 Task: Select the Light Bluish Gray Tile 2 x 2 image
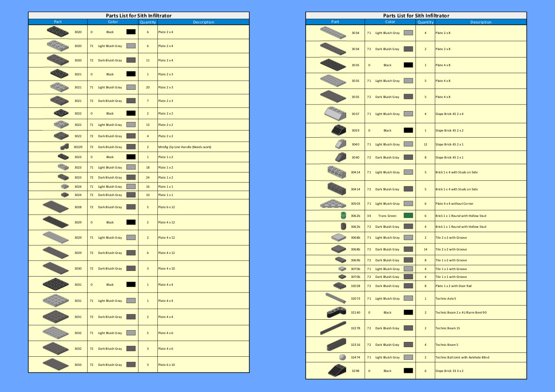tap(339, 237)
